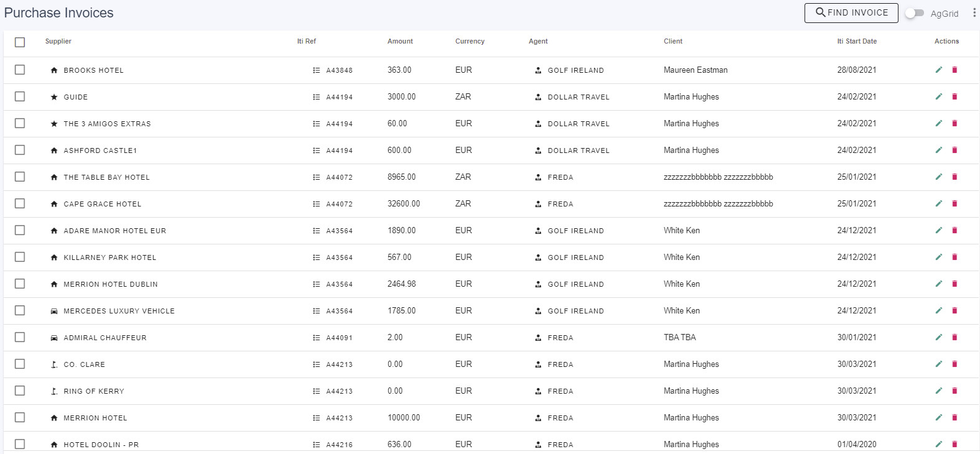Viewport: 980px width, 454px height.
Task: Toggle the AgGrid switch
Action: click(x=914, y=13)
